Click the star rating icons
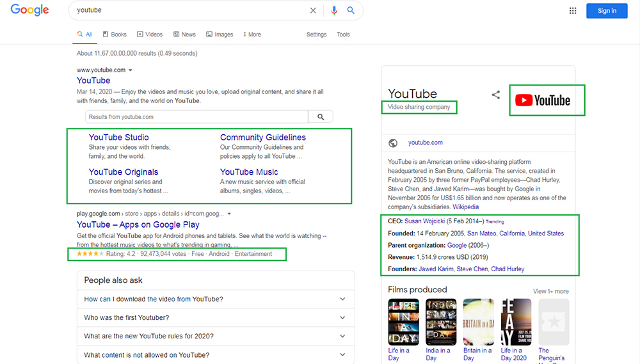The width and height of the screenshot is (640, 364). coord(90,254)
